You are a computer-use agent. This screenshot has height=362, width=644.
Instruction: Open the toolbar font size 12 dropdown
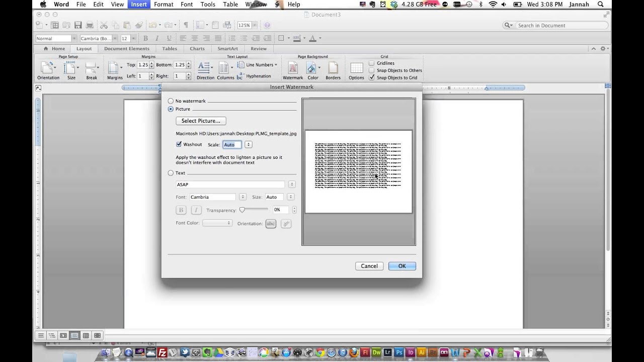(133, 38)
